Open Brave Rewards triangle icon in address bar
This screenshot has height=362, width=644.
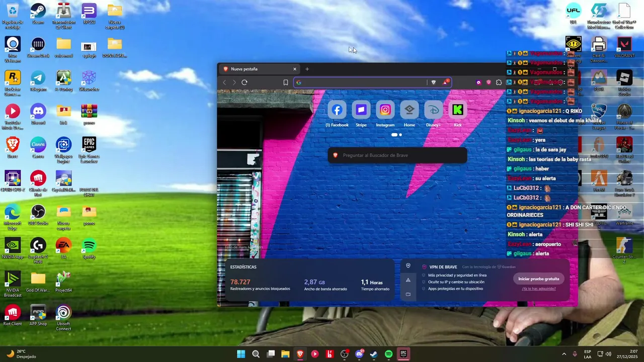445,82
